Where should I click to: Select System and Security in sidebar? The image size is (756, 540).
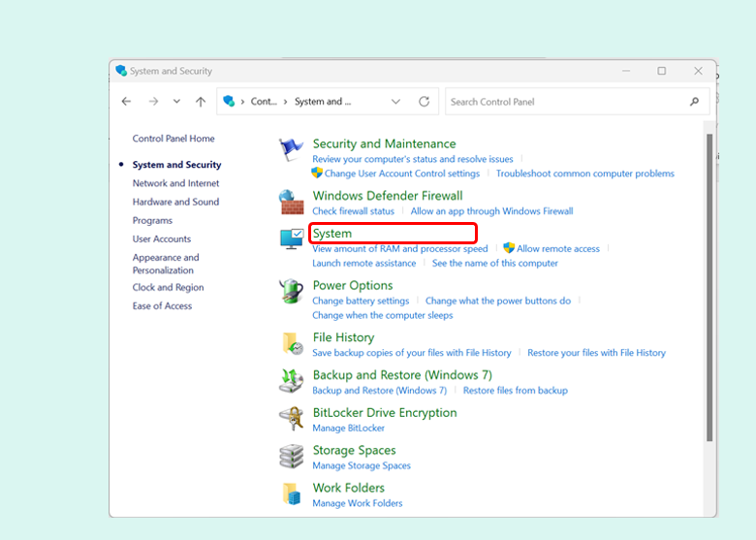point(176,165)
